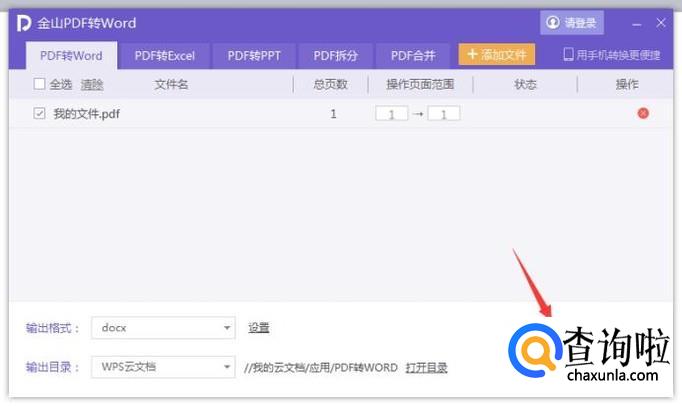This screenshot has width=682, height=406.
Task: Open 用手机转换更便捷 phone option
Action: point(612,55)
